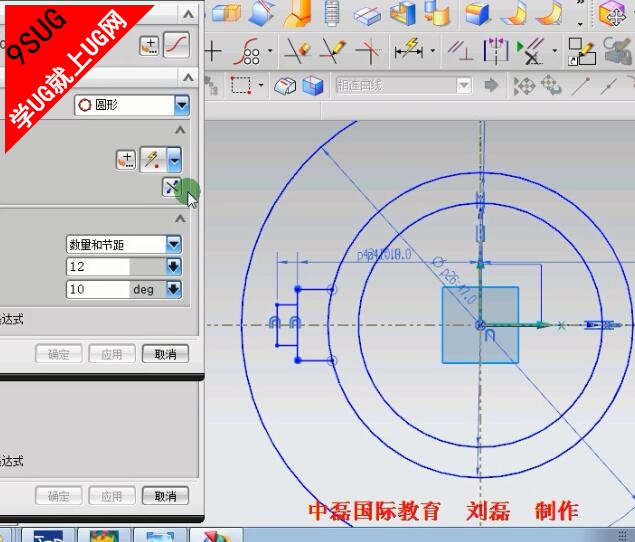Collapse the rotation point section chevron

click(180, 130)
